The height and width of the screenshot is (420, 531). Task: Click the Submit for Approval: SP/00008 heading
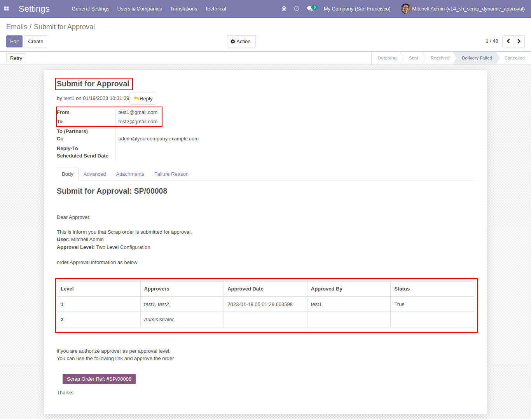pos(112,191)
